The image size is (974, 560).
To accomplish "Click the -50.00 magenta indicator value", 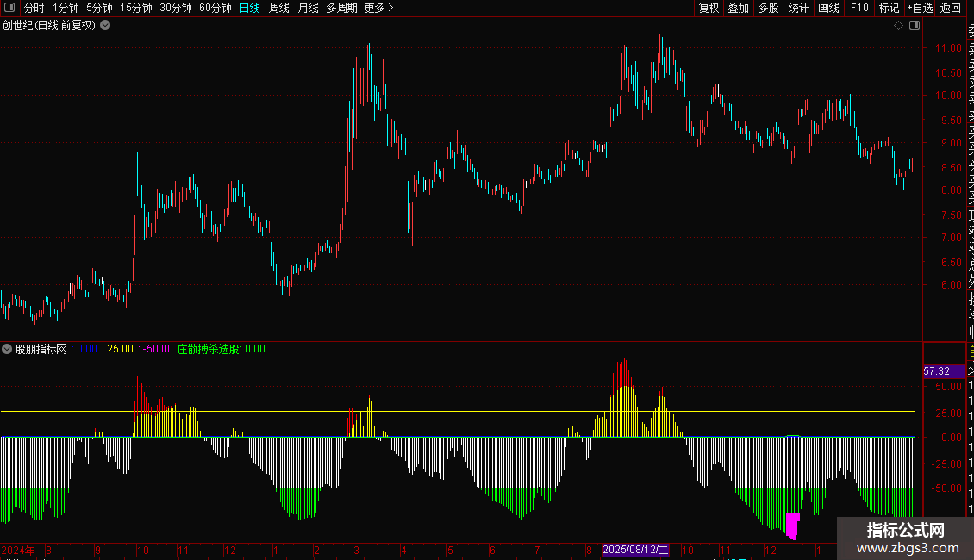I will 158,349.
